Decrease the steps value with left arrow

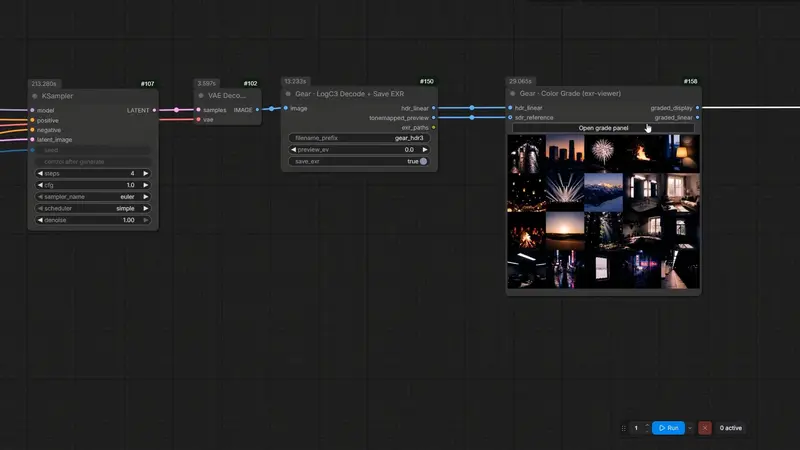40,173
